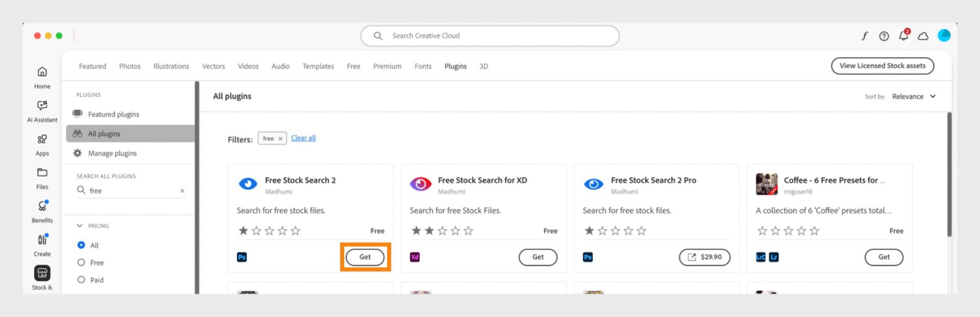Click the magnifier in the Creative Cloud search
Viewport: 980px width, 317px height.
pos(378,36)
